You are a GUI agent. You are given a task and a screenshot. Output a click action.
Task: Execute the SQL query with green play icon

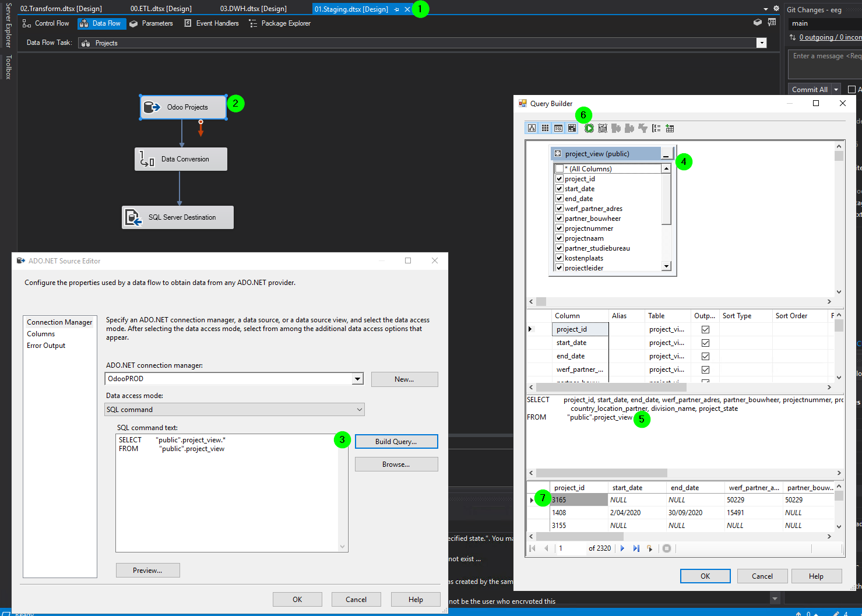coord(589,128)
